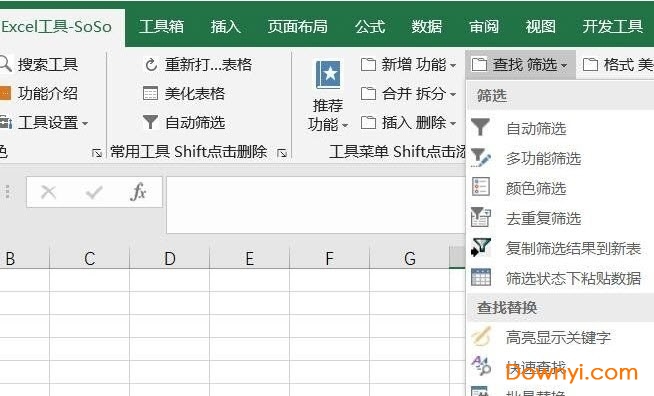Screen dimensions: 654x396
Task: Expand the 新增 功能 dropdown
Action: tap(453, 66)
